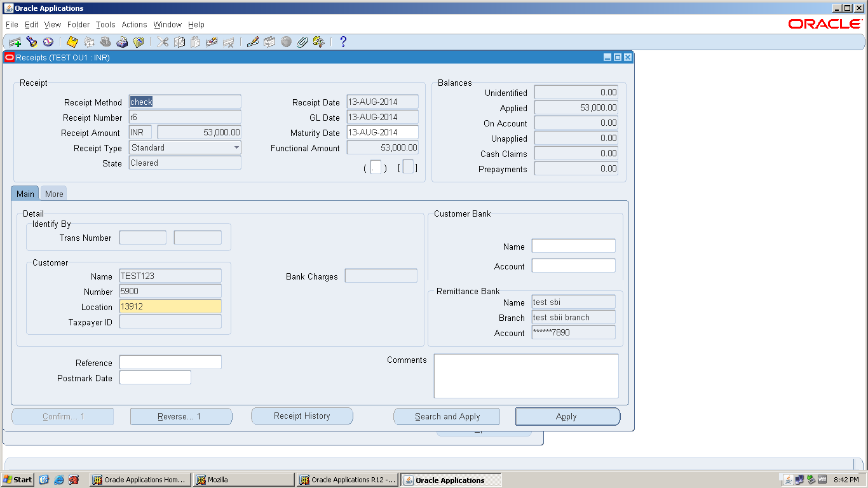Select the Find (flashlight) toolbar icon
The height and width of the screenshot is (488, 868).
tap(31, 42)
